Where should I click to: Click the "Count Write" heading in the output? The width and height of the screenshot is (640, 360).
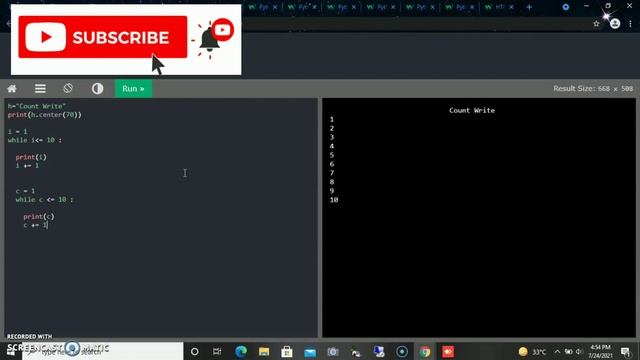pos(472,110)
